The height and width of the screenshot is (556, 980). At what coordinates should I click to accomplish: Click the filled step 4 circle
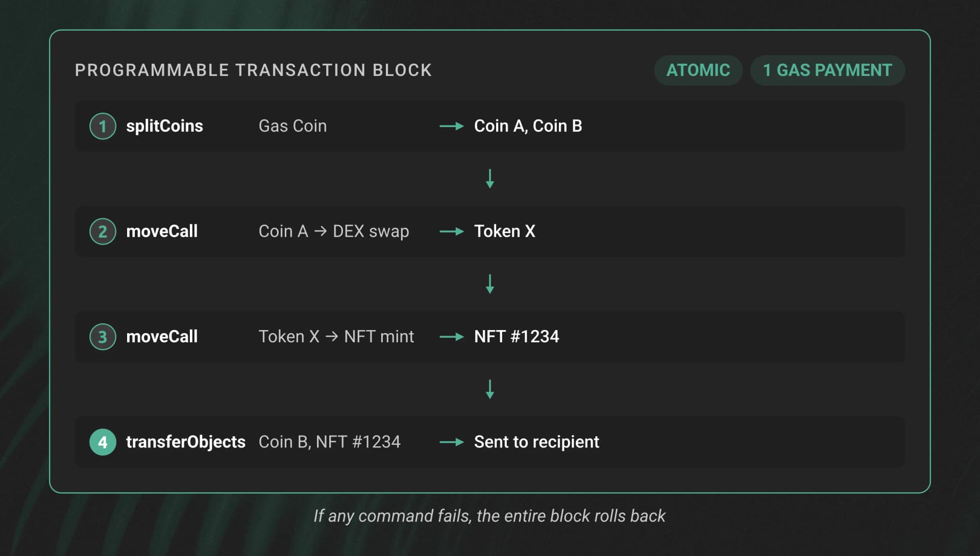103,442
